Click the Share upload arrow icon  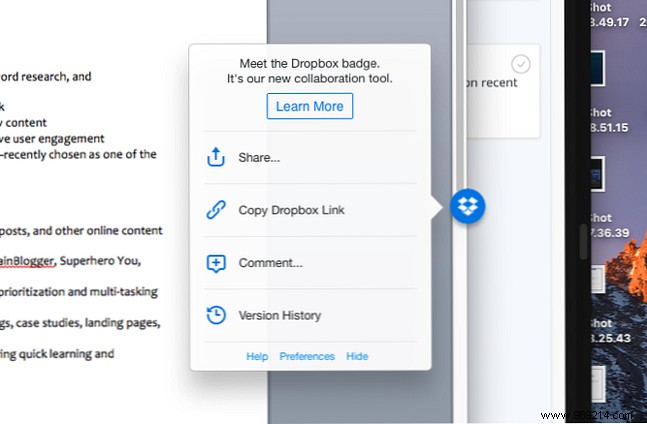tap(215, 157)
